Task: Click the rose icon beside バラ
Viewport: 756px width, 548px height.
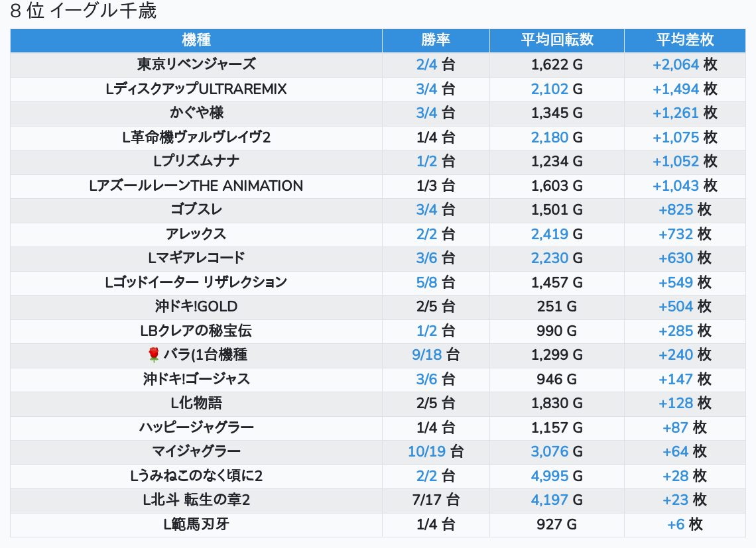Action: pyautogui.click(x=154, y=355)
